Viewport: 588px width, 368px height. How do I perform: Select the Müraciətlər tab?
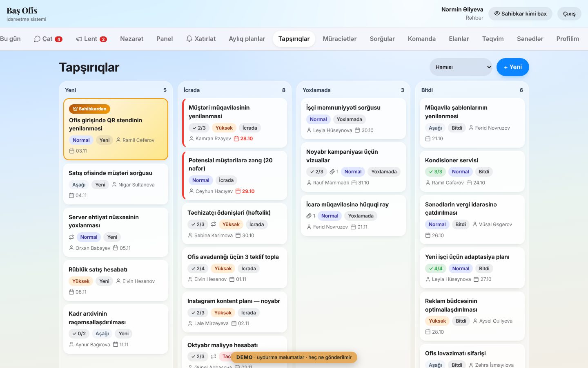click(339, 39)
